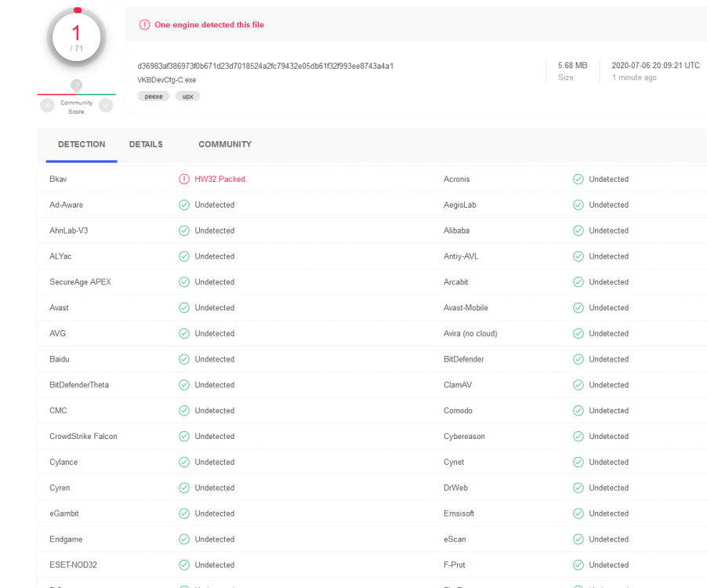Image resolution: width=707 pixels, height=588 pixels.
Task: Select the DETECTION tab
Action: [x=82, y=144]
